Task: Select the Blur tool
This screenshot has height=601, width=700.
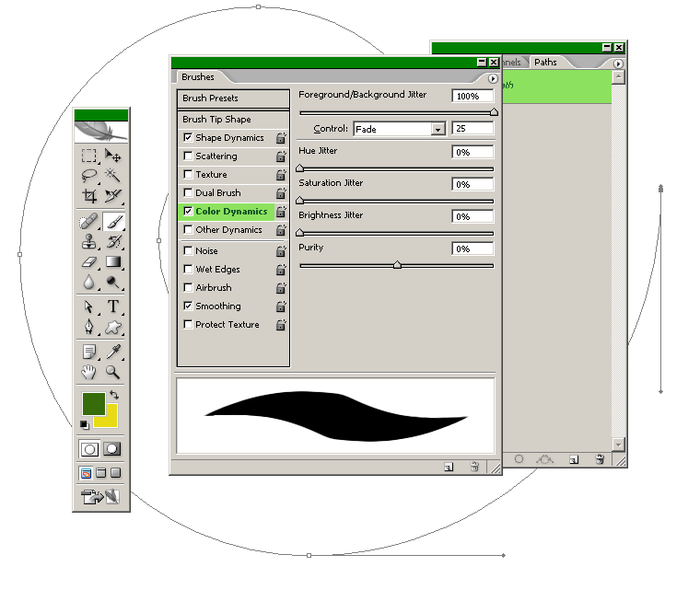Action: [88, 282]
